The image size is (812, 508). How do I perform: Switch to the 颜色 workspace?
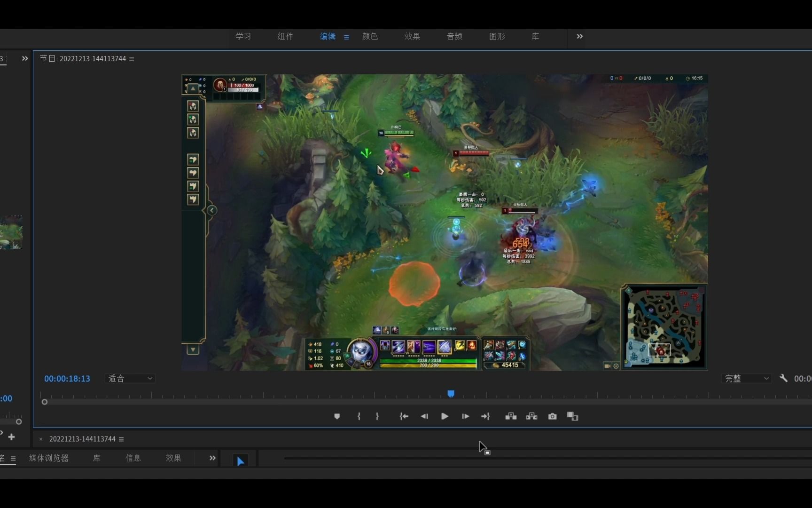point(370,36)
